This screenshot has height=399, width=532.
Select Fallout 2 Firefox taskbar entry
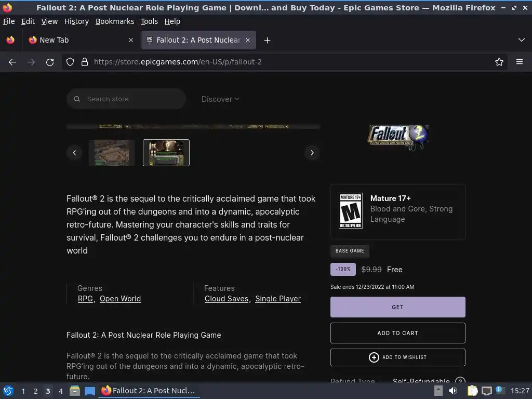149,391
